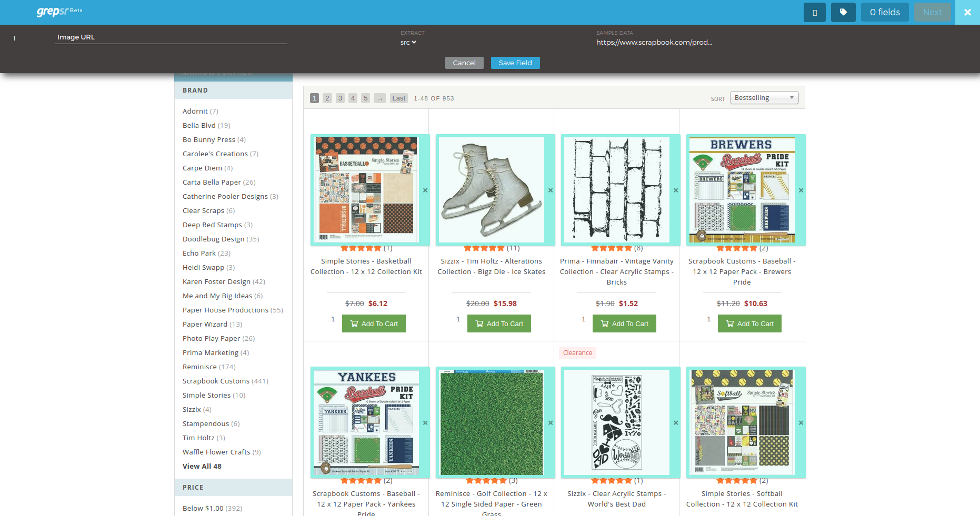Click the x beside Brewers Pride Kit image
Screen dimensions: 980x516
coord(801,190)
